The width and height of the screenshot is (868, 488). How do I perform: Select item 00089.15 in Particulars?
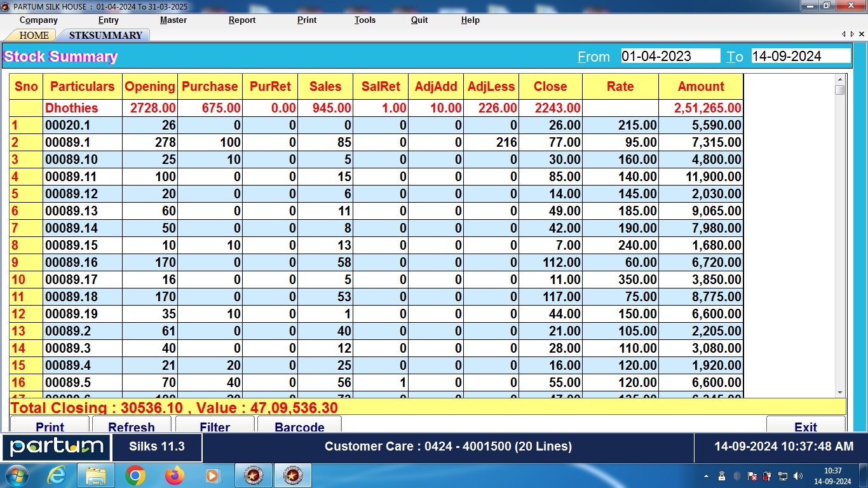pos(83,245)
